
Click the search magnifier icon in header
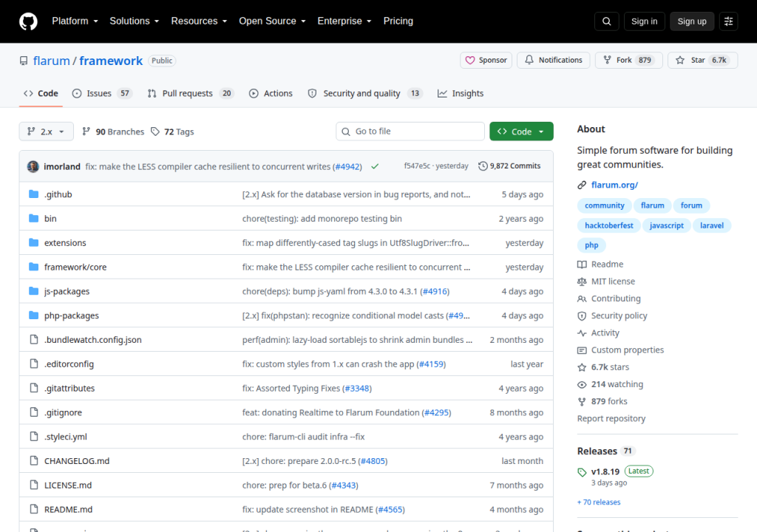[x=606, y=21]
